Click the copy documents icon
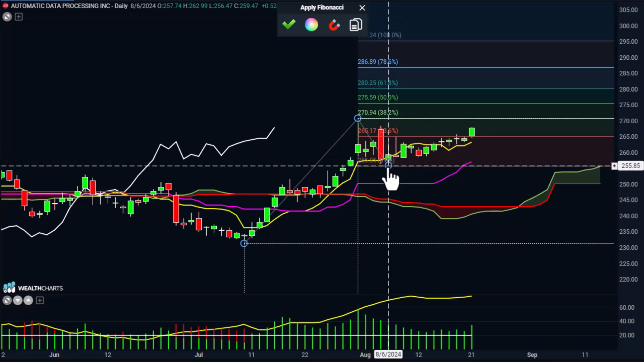This screenshot has width=644, height=362. (356, 25)
